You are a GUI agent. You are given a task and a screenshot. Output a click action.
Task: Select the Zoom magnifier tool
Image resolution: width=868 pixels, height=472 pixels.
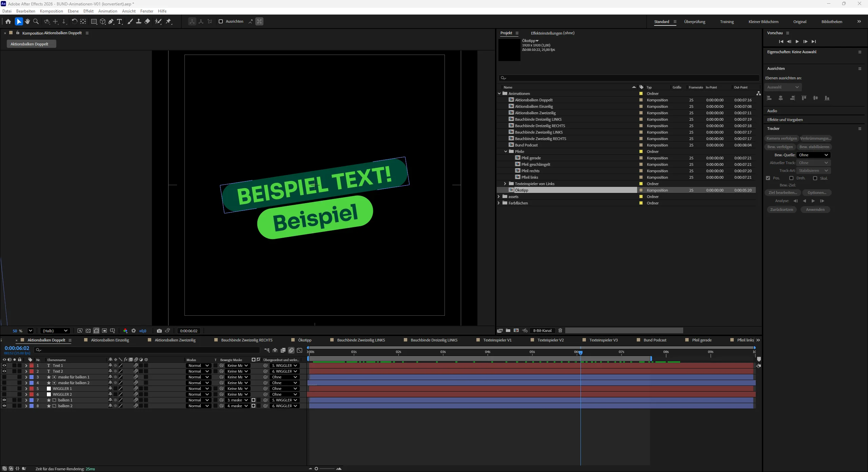click(36, 21)
